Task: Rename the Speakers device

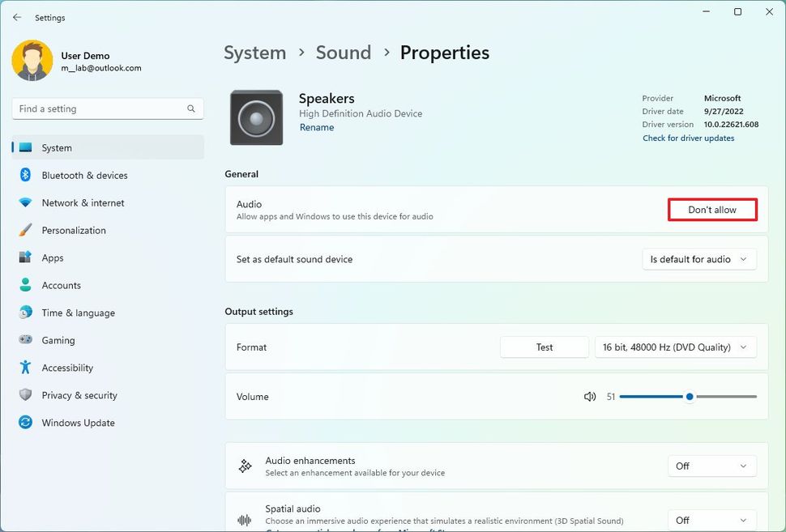Action: click(316, 127)
